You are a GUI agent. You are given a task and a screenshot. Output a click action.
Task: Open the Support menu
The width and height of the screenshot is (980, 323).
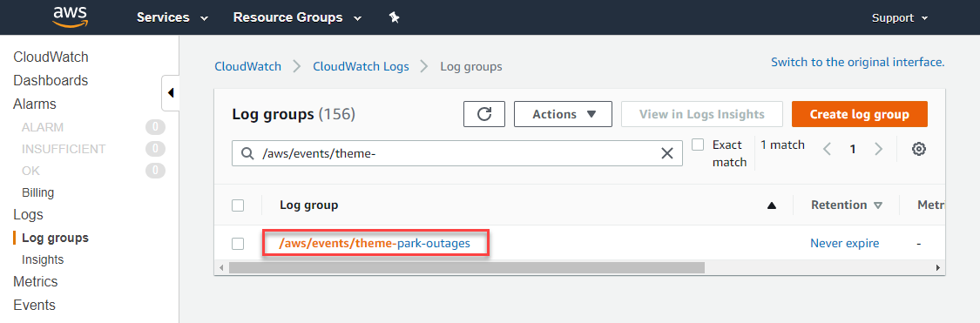pos(899,18)
